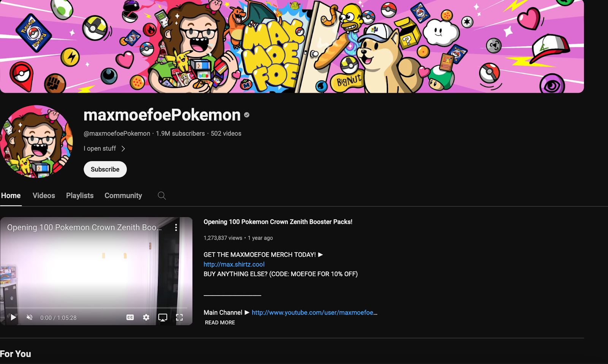Seek using the video progress bar
The image size is (608, 364).
click(x=96, y=308)
